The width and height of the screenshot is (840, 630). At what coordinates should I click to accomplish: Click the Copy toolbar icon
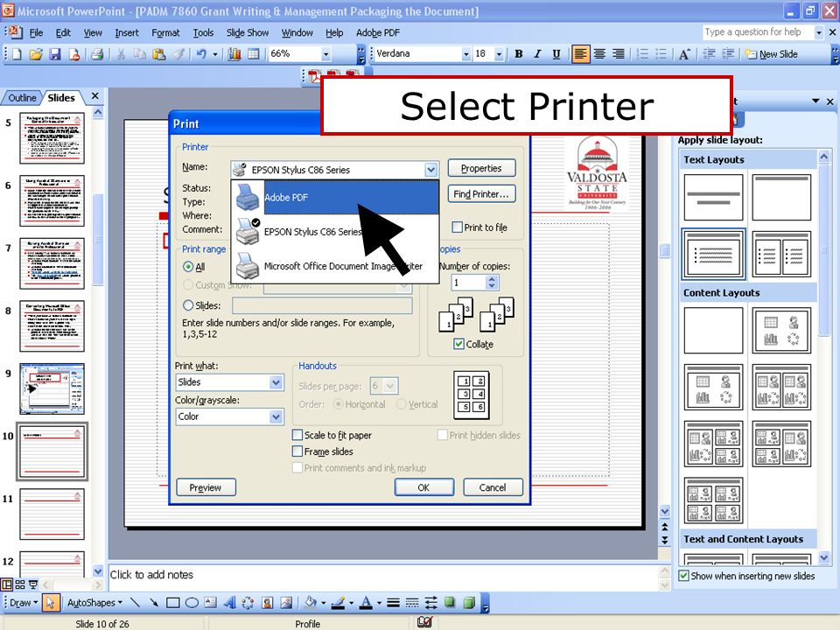(140, 54)
